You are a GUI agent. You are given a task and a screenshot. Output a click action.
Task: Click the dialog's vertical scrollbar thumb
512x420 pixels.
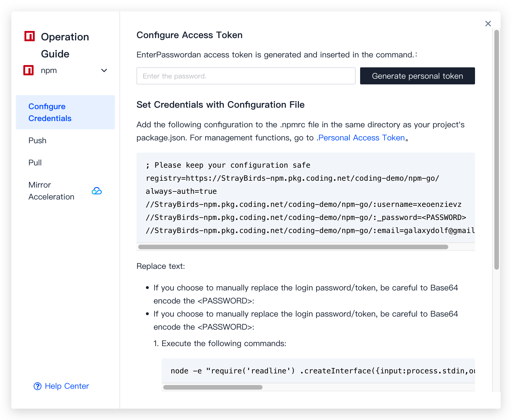[497, 149]
